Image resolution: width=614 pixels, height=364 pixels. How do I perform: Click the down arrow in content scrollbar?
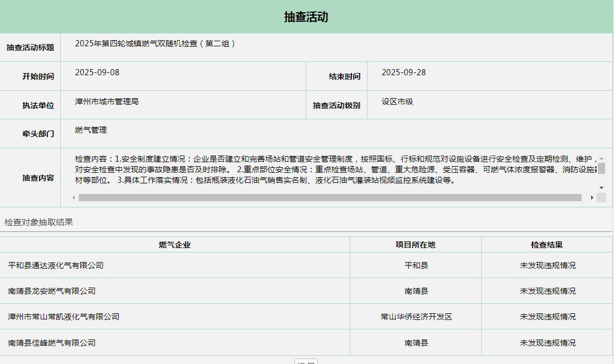pyautogui.click(x=601, y=188)
